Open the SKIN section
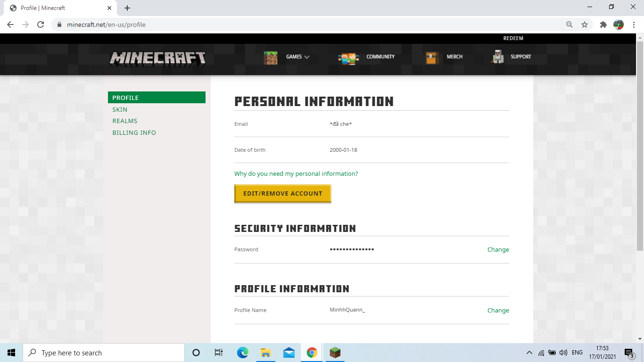Screen dimensions: 644x362 tap(120, 109)
